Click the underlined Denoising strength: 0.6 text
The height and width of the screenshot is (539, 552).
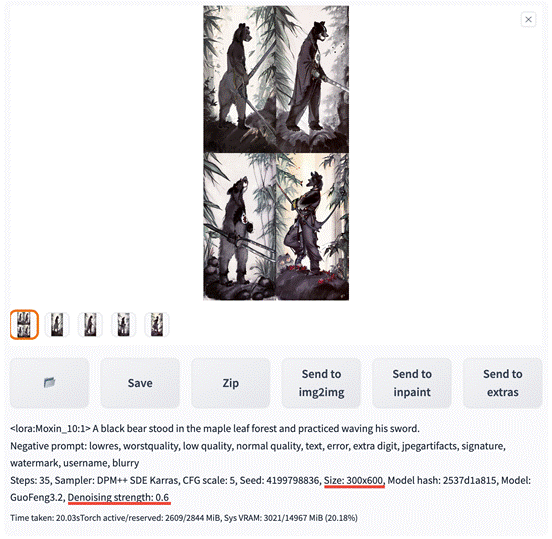click(118, 497)
